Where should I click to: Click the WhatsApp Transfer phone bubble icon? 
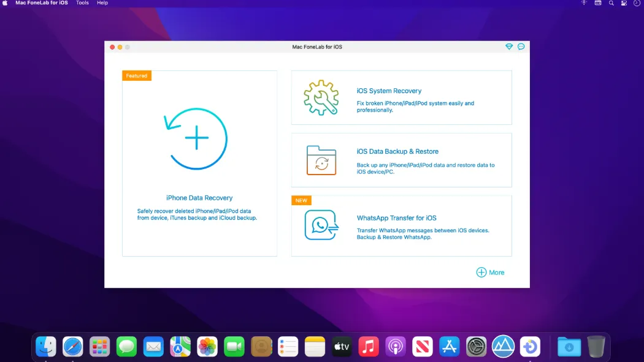tap(321, 225)
